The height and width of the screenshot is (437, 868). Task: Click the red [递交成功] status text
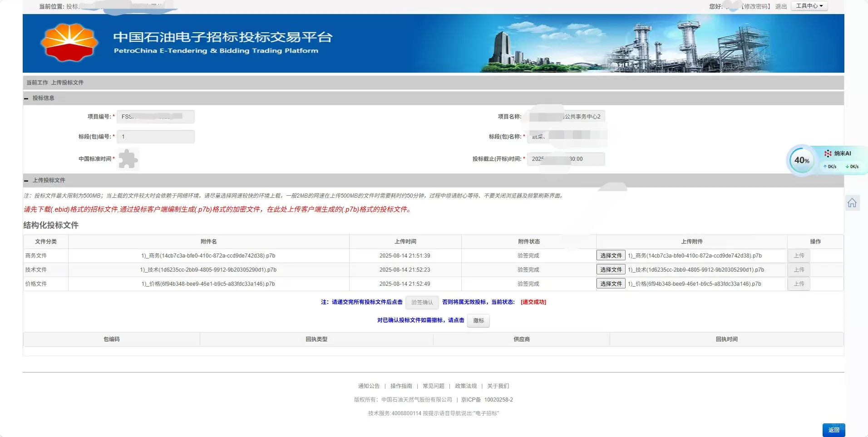click(533, 302)
